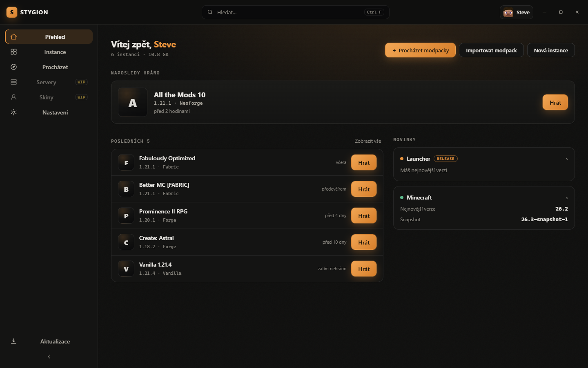
Task: Click the person icon next to Skiny
Action: click(13, 97)
